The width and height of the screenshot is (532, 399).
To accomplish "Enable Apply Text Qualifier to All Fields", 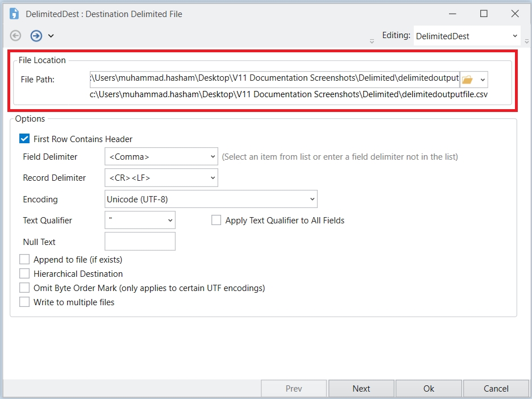I will coord(216,220).
